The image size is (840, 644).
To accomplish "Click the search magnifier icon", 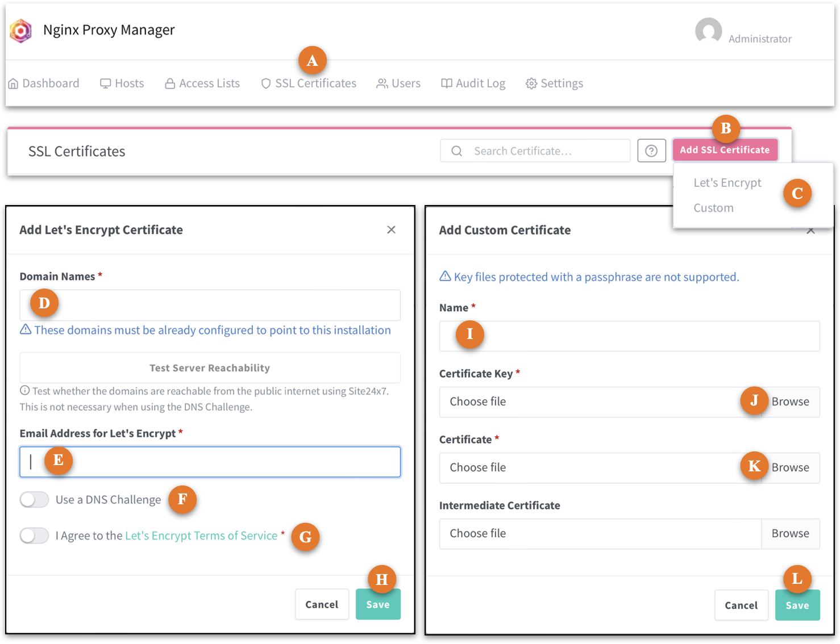I will 456,151.
